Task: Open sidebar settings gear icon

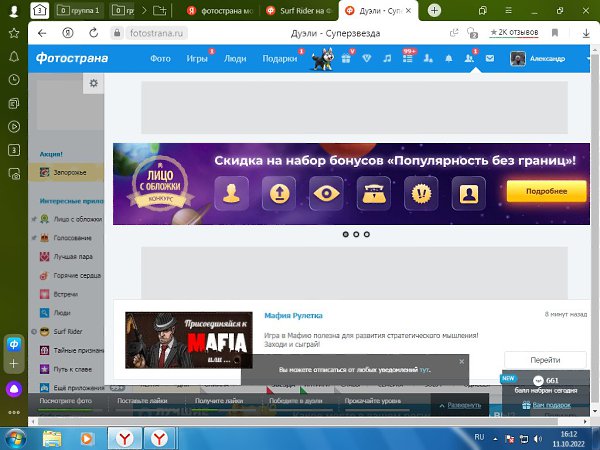Action: pyautogui.click(x=93, y=84)
